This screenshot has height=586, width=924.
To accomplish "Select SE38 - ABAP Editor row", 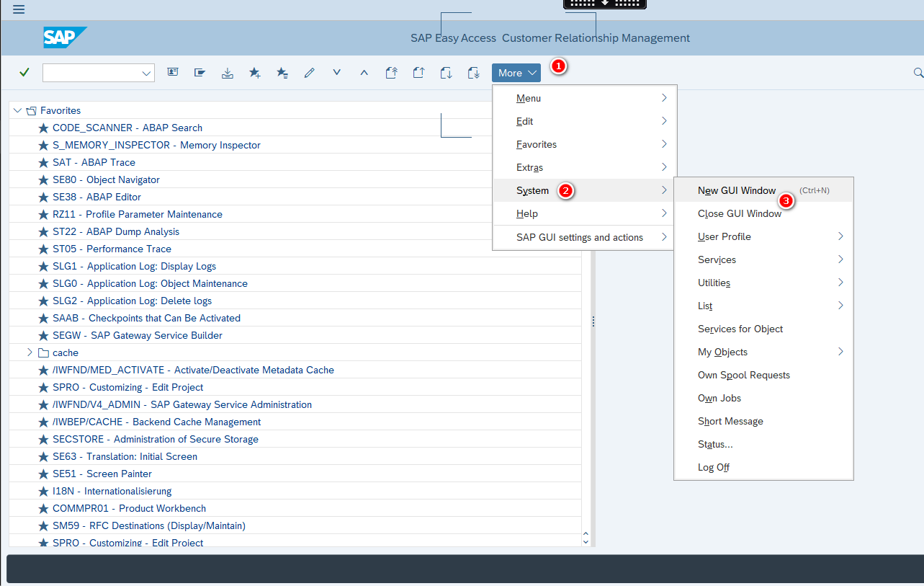I will (295, 197).
